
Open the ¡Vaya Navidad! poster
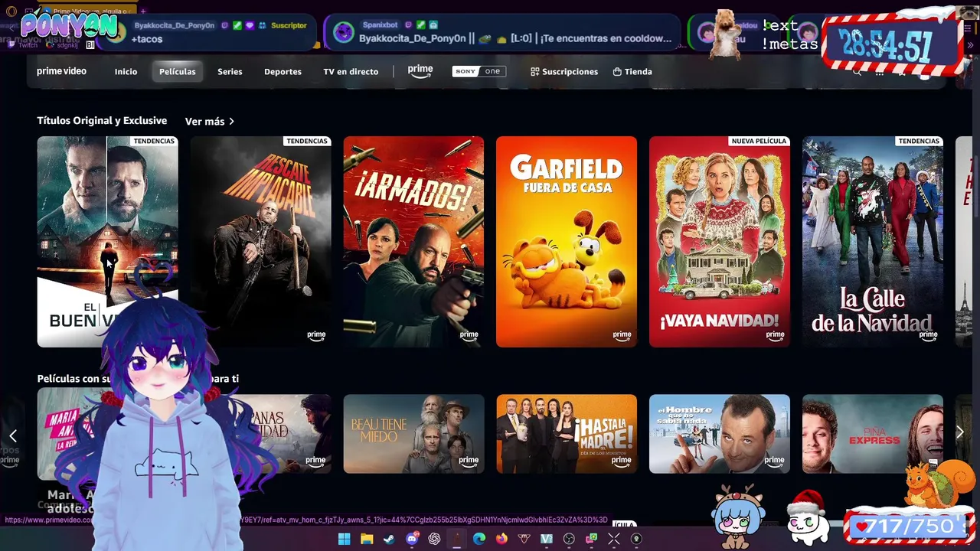pos(720,242)
